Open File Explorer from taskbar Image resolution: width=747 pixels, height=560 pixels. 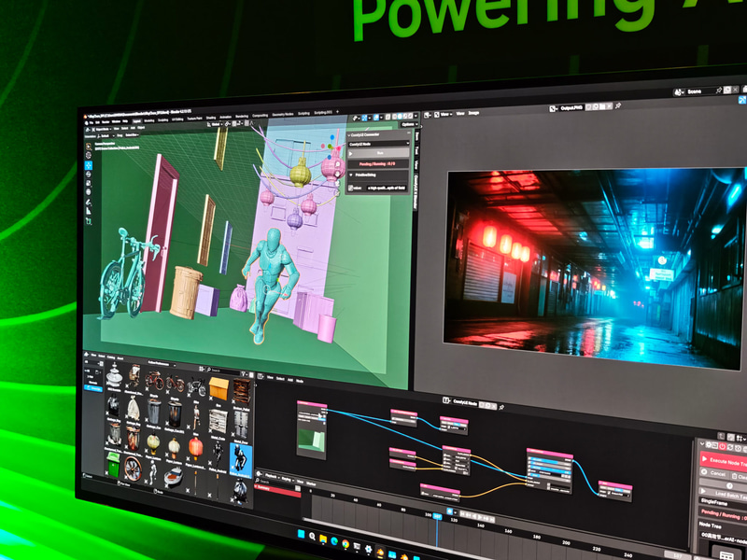coord(323,539)
